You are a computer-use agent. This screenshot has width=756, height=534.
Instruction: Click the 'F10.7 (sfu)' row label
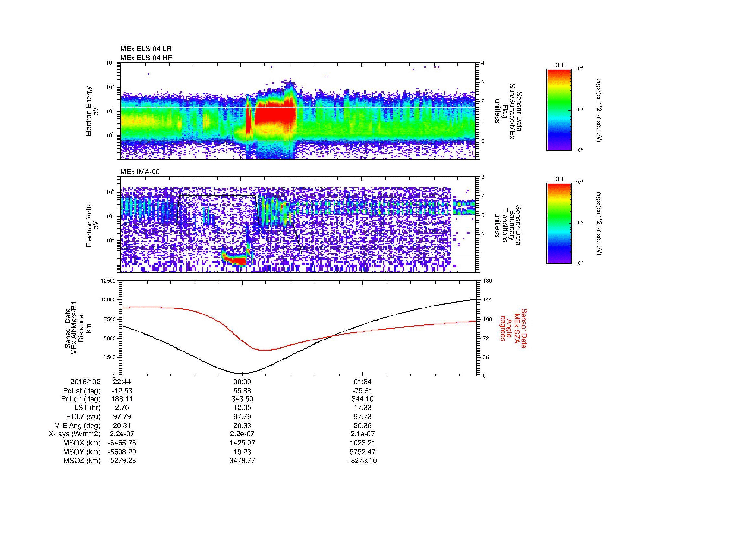pos(83,417)
